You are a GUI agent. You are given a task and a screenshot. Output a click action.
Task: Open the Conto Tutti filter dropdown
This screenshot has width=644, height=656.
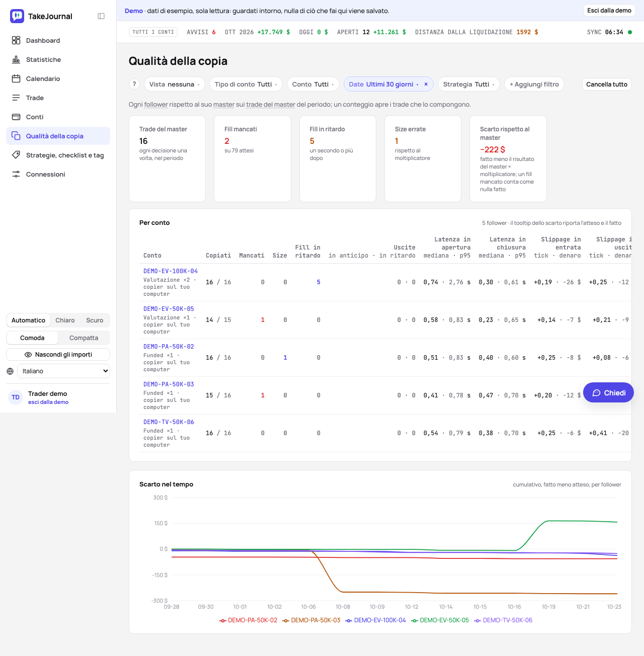(x=313, y=84)
